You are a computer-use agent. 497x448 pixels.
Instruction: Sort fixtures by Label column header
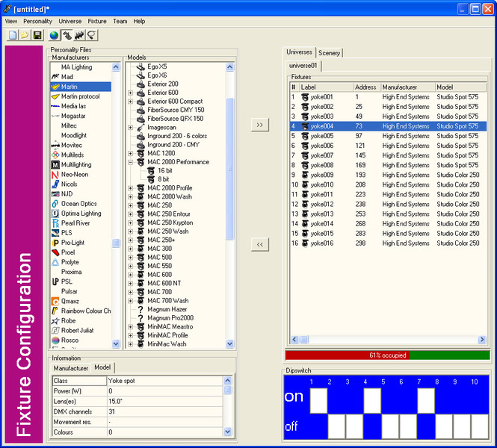click(327, 87)
